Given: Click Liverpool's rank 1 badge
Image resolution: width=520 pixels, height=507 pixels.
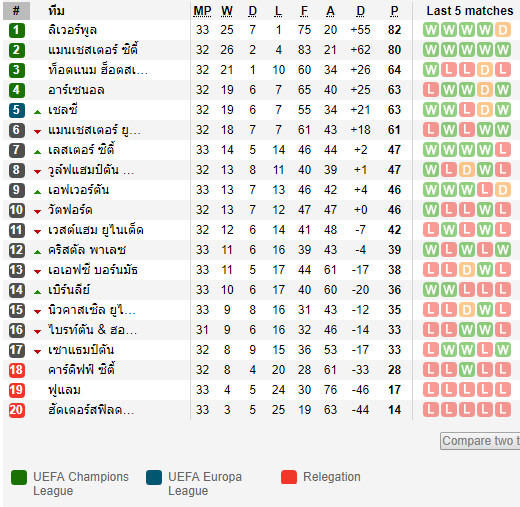Looking at the screenshot, I should coord(16,30).
